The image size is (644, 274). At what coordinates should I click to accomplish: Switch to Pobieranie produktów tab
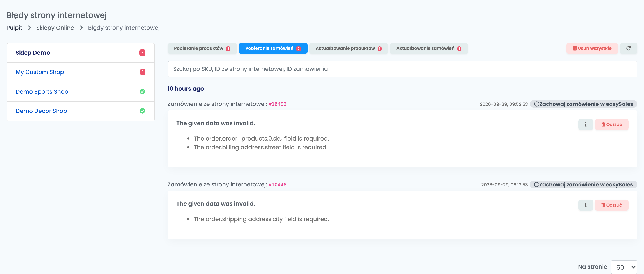coord(202,48)
